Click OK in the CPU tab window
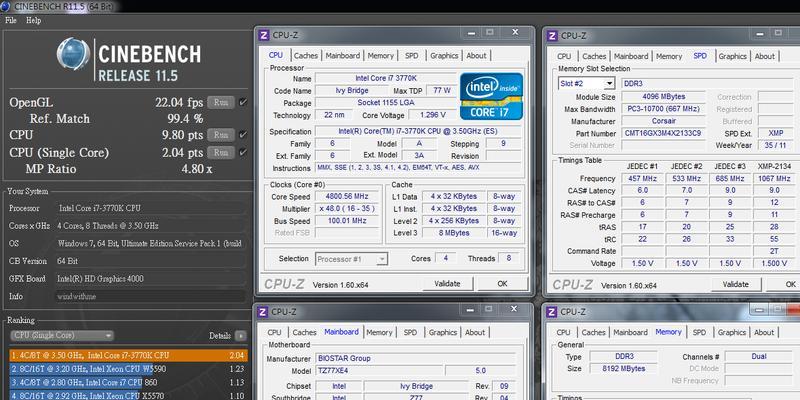 (503, 284)
